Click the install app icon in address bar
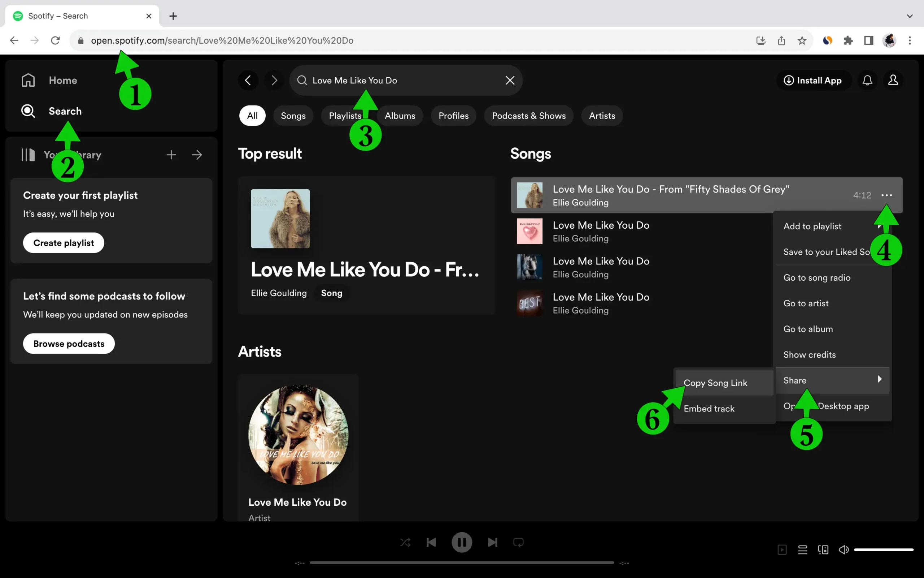 tap(760, 40)
